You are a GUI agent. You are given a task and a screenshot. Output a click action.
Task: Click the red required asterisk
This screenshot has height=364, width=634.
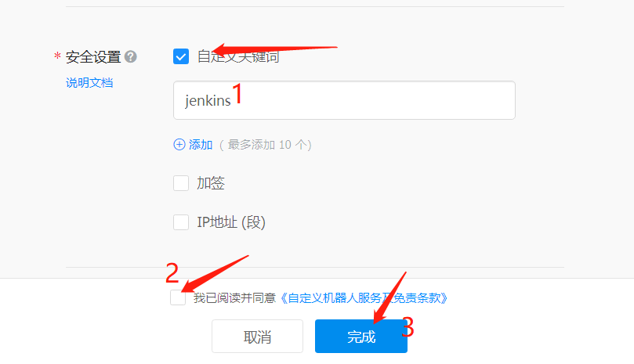pos(57,56)
